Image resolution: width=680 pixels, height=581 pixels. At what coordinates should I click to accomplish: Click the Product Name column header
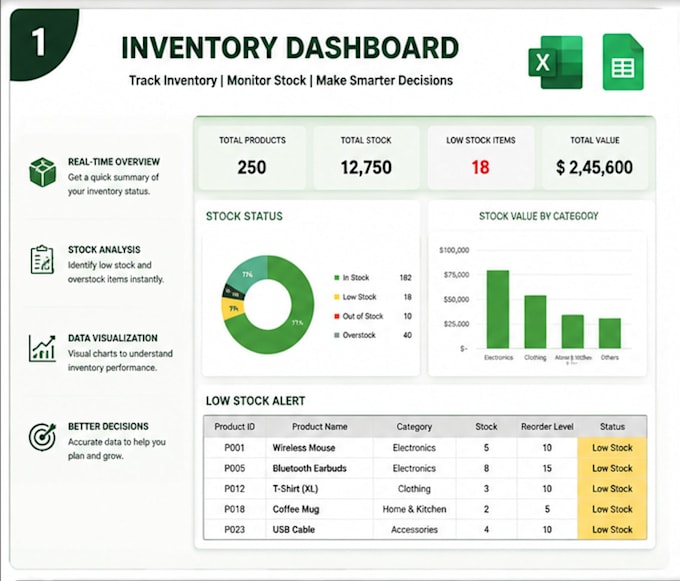point(320,427)
